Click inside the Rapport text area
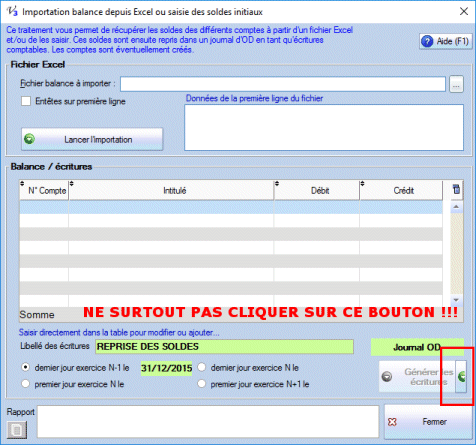The image size is (476, 445). [x=208, y=422]
